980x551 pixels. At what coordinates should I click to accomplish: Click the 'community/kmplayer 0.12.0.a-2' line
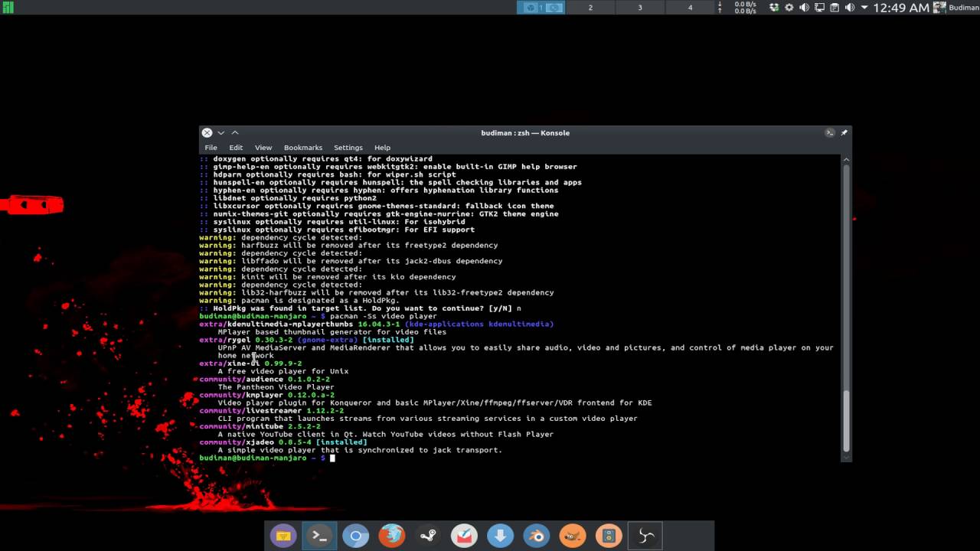coord(266,395)
